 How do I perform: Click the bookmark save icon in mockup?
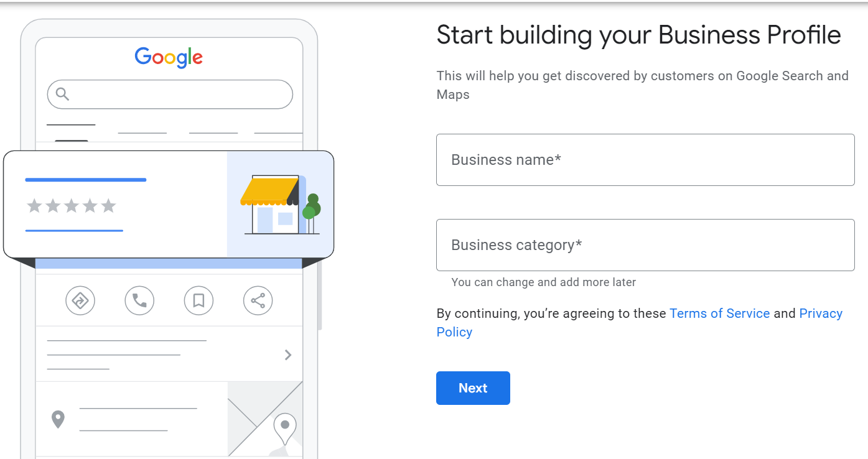[198, 301]
